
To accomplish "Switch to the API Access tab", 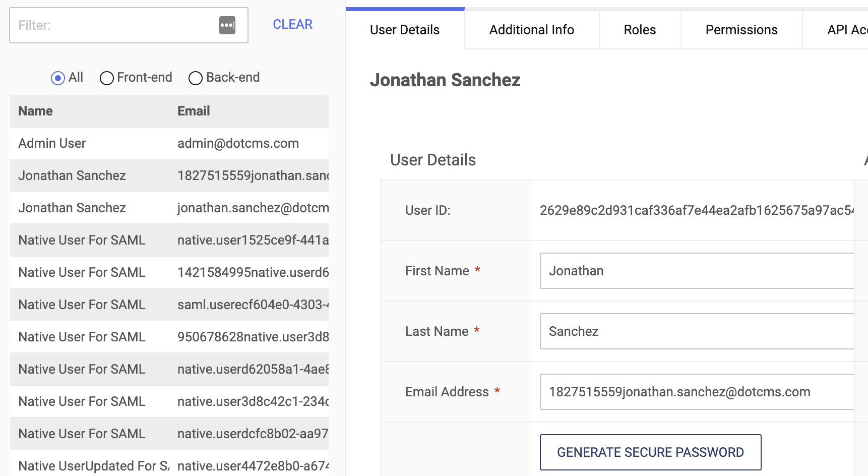I will click(846, 30).
